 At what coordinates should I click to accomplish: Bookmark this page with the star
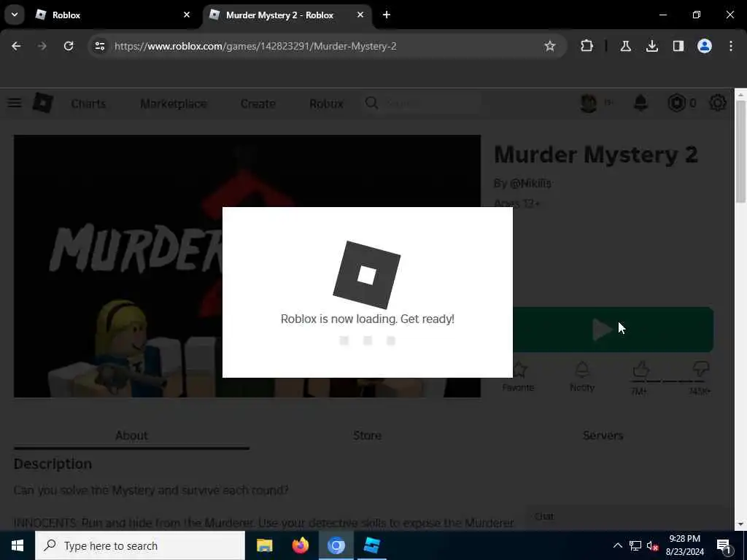[550, 46]
